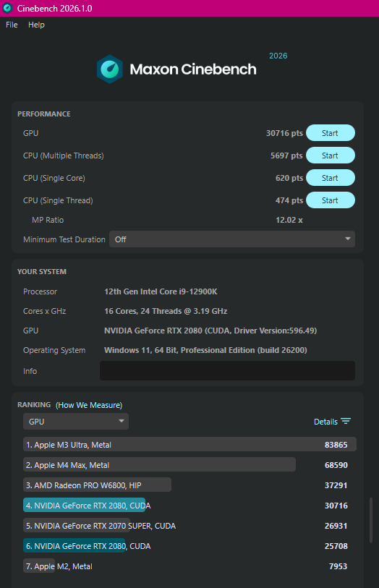This screenshot has height=588, width=379.
Task: Click the single core score 620 pts
Action: point(289,178)
